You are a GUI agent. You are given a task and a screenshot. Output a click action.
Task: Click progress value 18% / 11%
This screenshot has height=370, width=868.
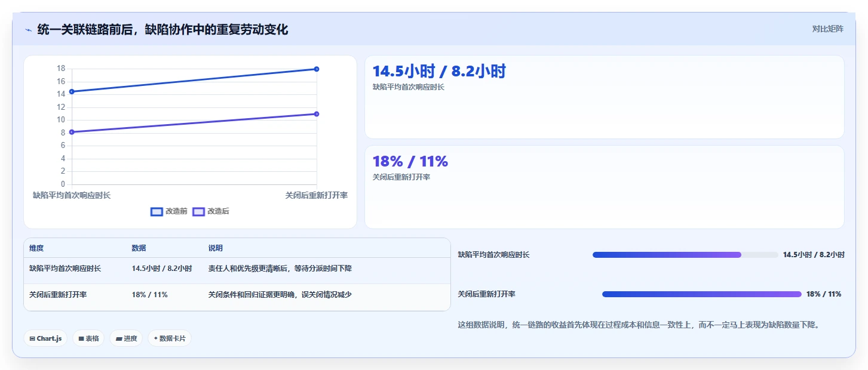point(824,294)
